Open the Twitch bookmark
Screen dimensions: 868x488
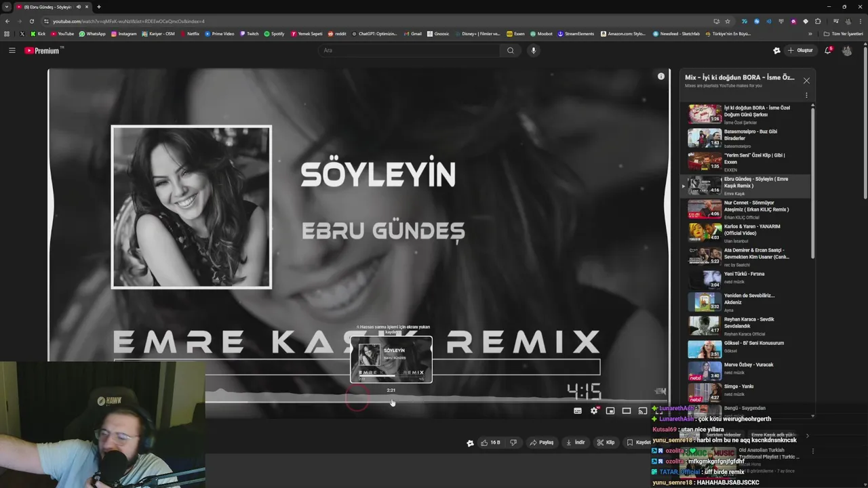pyautogui.click(x=249, y=34)
